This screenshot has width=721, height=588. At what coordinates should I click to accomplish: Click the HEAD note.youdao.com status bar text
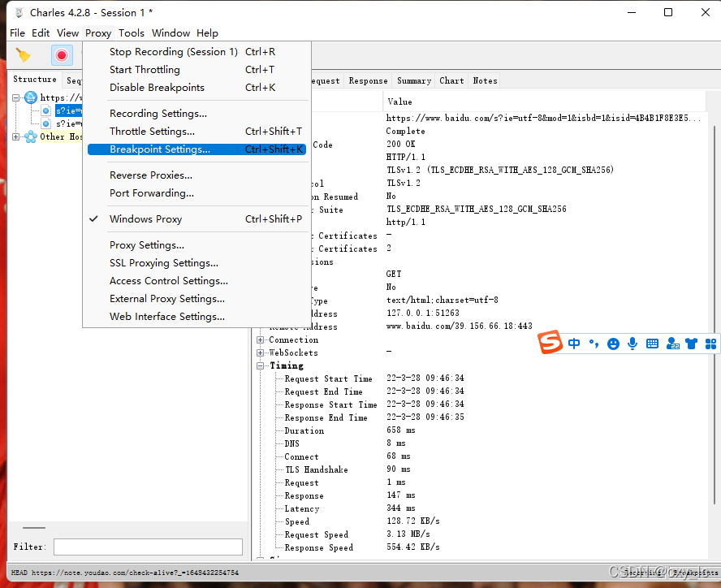point(124,573)
